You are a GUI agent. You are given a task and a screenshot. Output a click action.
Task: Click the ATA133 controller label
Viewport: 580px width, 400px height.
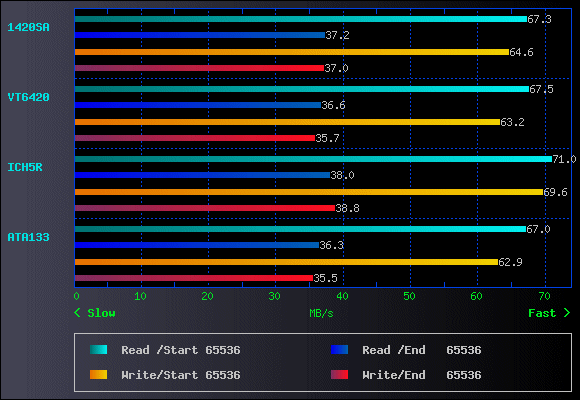28,237
